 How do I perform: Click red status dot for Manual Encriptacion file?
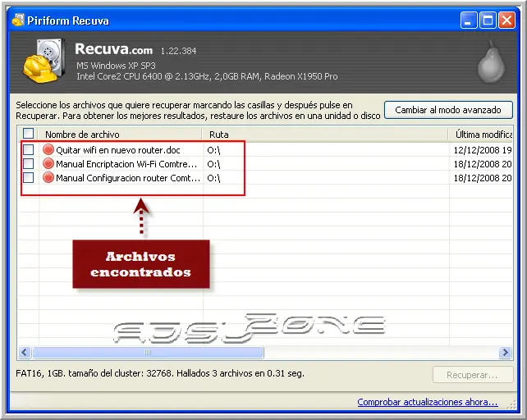coord(48,163)
